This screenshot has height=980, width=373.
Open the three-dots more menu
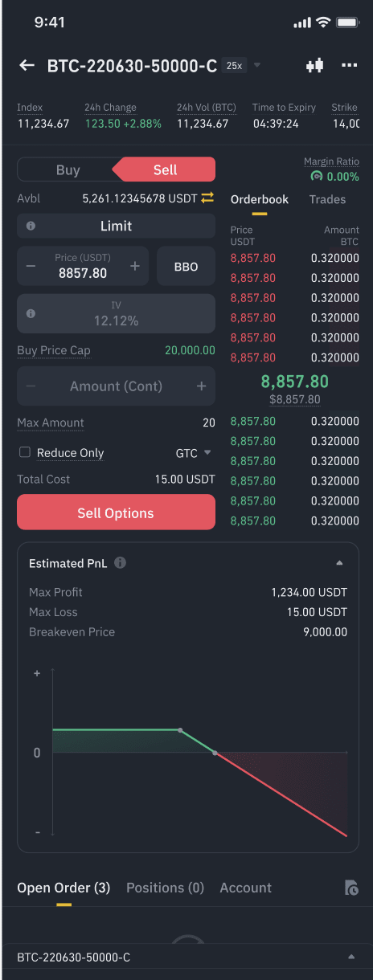tap(349, 65)
